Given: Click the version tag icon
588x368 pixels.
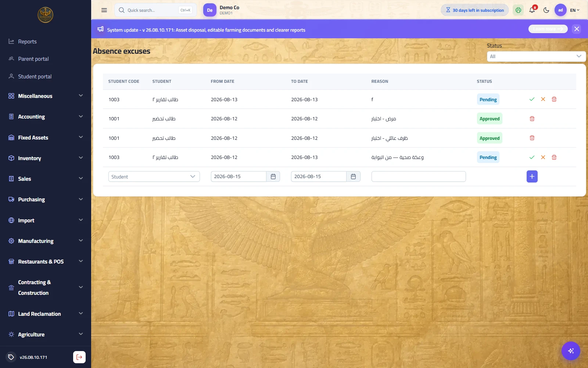Looking at the screenshot, I should point(11,357).
